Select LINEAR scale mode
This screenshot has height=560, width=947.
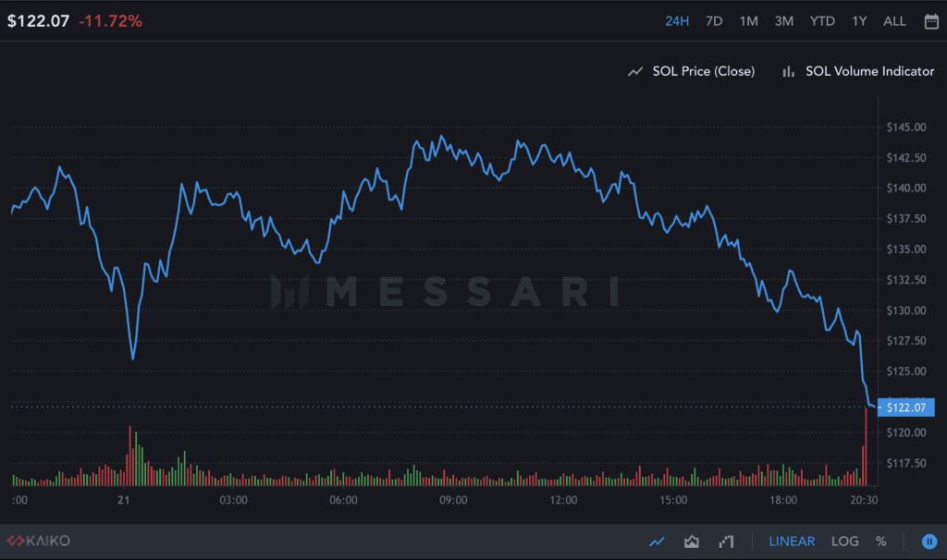click(792, 542)
